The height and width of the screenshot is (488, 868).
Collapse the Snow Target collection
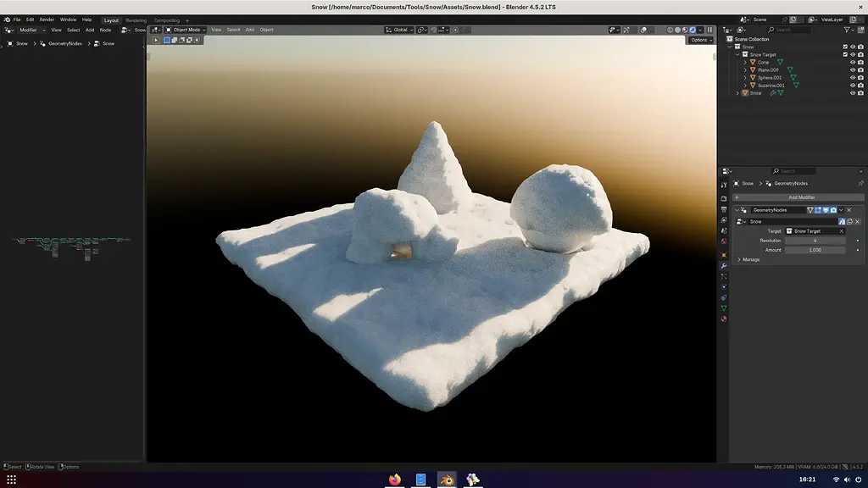pyautogui.click(x=737, y=55)
